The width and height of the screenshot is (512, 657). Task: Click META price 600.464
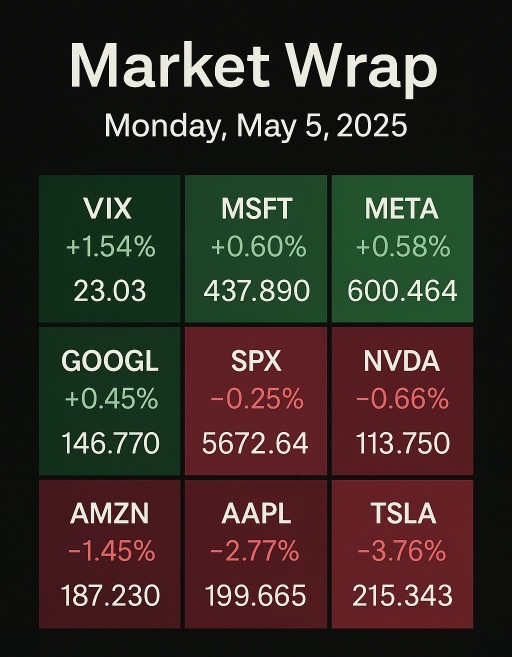coord(402,290)
